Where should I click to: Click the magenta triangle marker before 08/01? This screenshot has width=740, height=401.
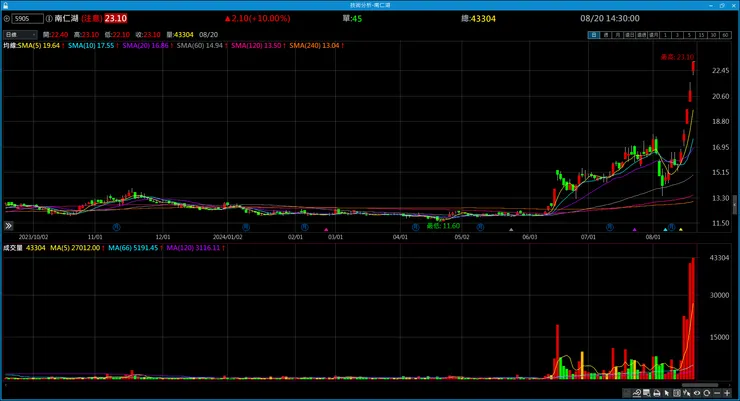tap(634, 229)
